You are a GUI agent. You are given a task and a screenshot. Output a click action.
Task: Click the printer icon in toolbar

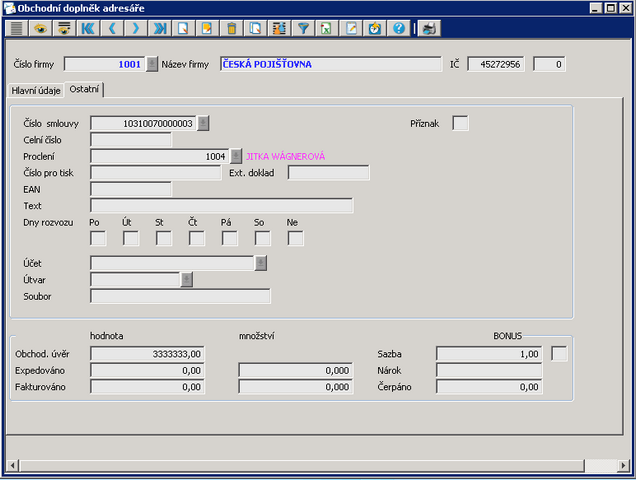pos(428,29)
